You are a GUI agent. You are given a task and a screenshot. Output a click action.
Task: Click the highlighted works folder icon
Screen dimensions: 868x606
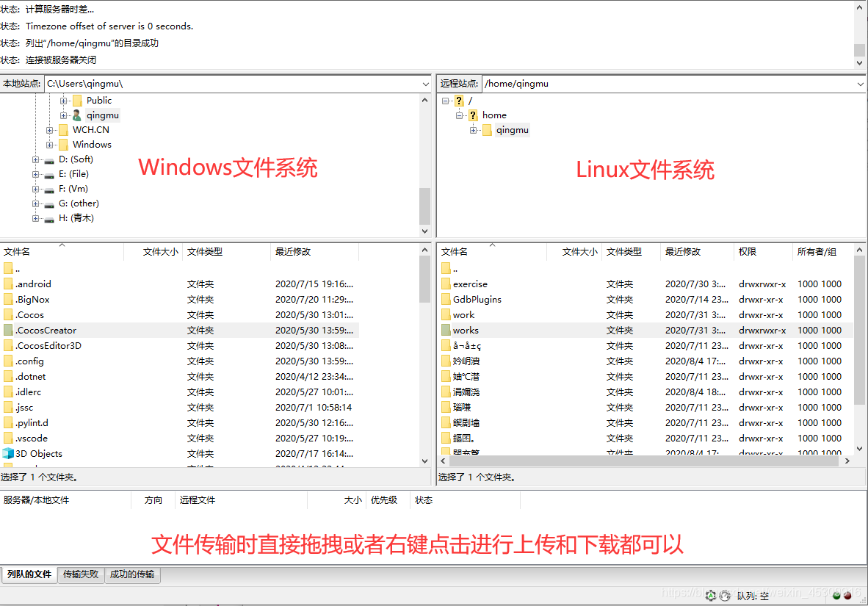(446, 330)
